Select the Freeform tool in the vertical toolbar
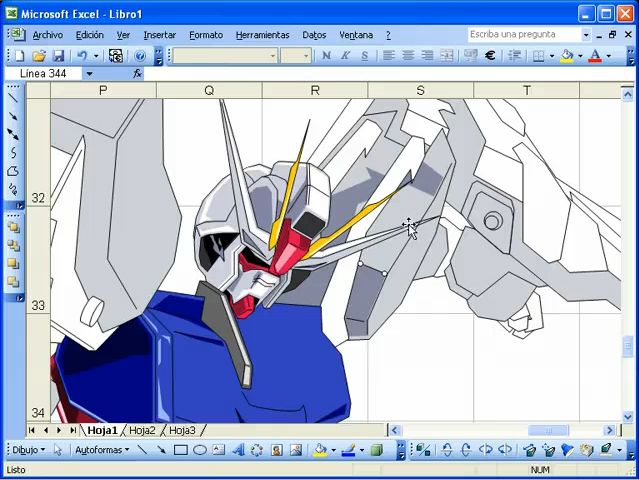 tap(13, 171)
